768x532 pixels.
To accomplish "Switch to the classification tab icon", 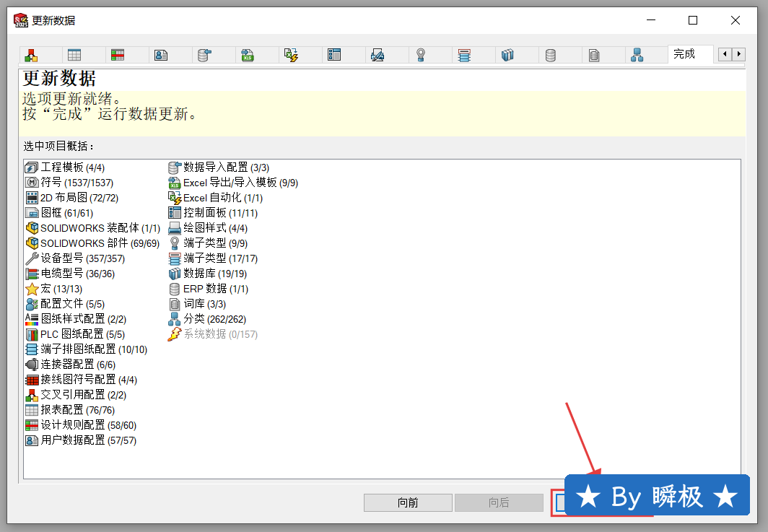I will tap(637, 55).
